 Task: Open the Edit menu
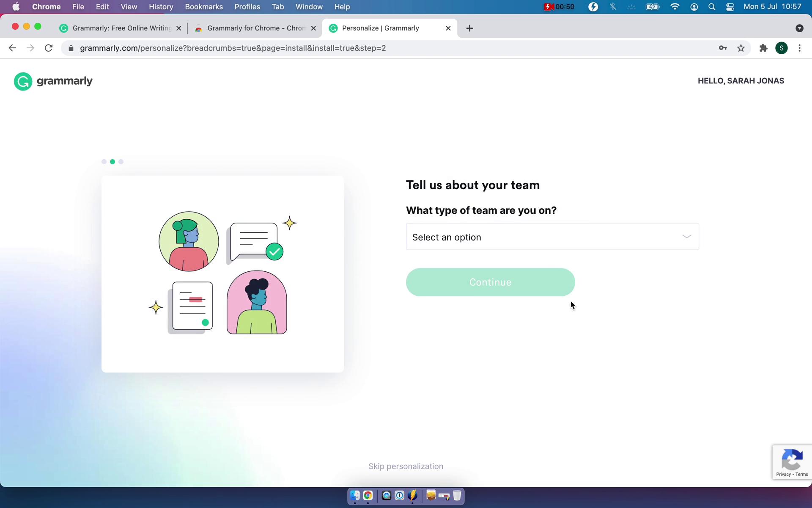tap(102, 7)
